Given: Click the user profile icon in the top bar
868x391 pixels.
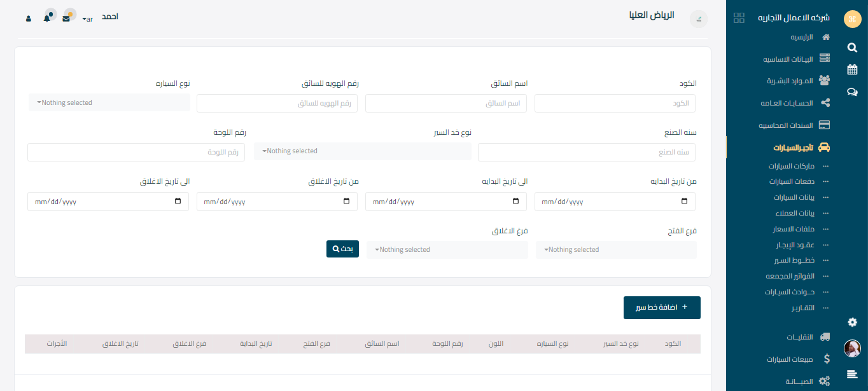Looking at the screenshot, I should [x=29, y=18].
